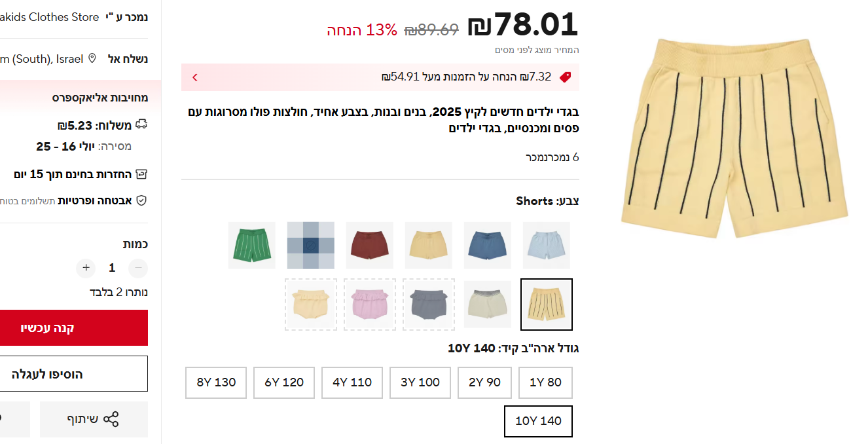868x444 pixels.
Task: Click the location pin icon
Action: point(92,58)
